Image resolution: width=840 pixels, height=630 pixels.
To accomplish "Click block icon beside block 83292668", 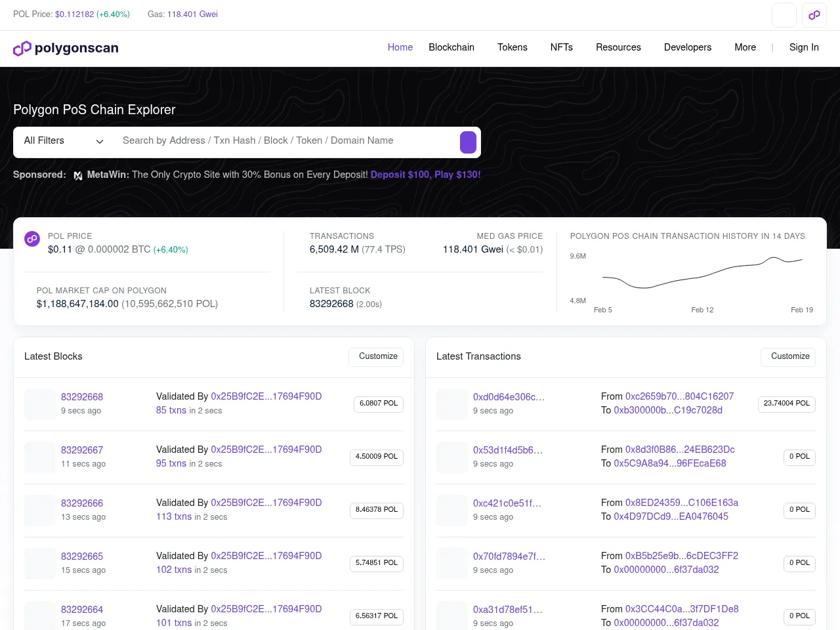I will [x=39, y=404].
